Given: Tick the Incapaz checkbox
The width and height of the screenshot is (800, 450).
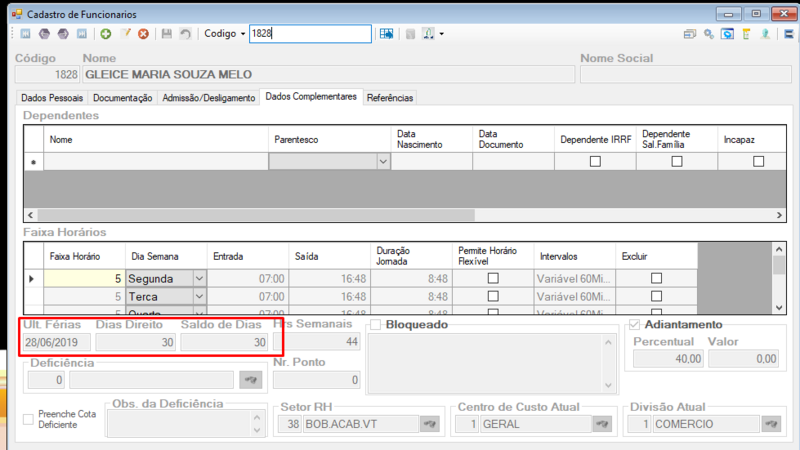Looking at the screenshot, I should pyautogui.click(x=759, y=161).
